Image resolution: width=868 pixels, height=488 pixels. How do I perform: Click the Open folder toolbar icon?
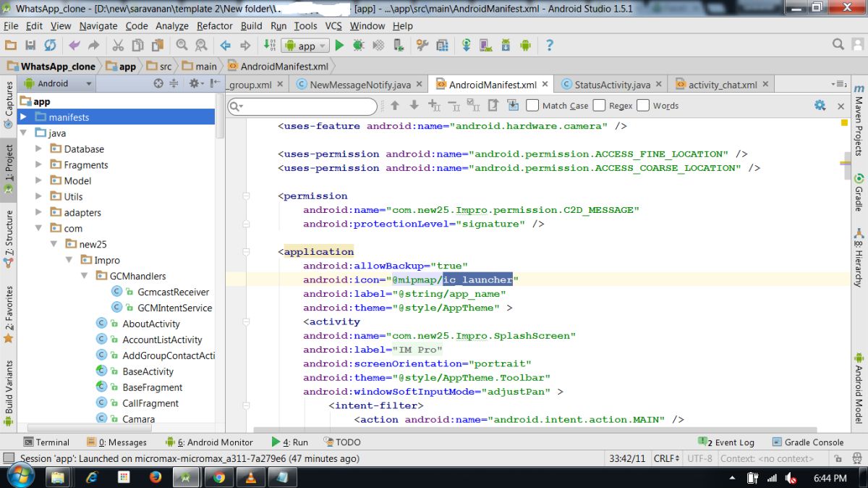[x=12, y=45]
